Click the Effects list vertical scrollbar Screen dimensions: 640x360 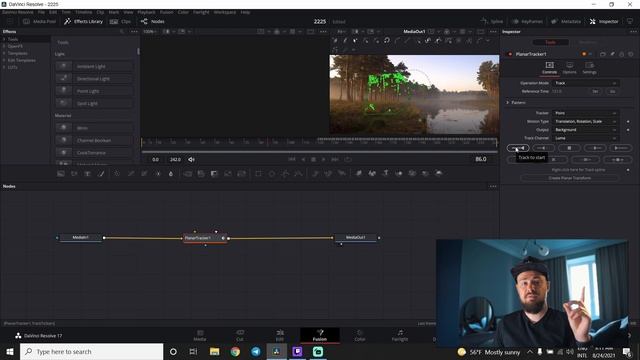tap(138, 51)
